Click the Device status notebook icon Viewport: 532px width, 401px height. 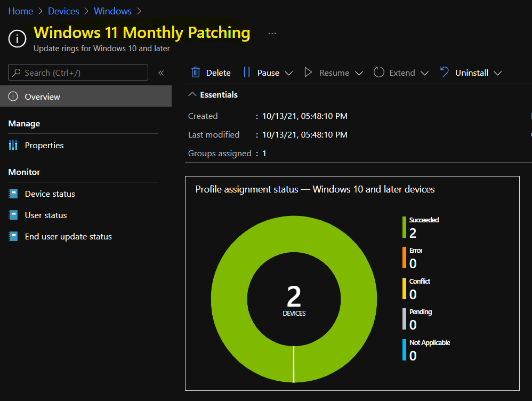coord(13,194)
